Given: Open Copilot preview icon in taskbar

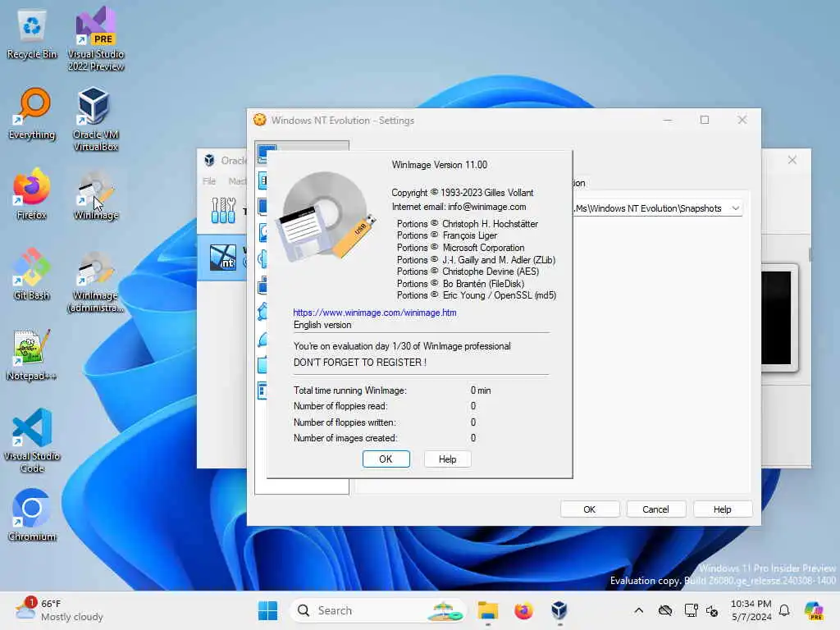Looking at the screenshot, I should coord(814,610).
